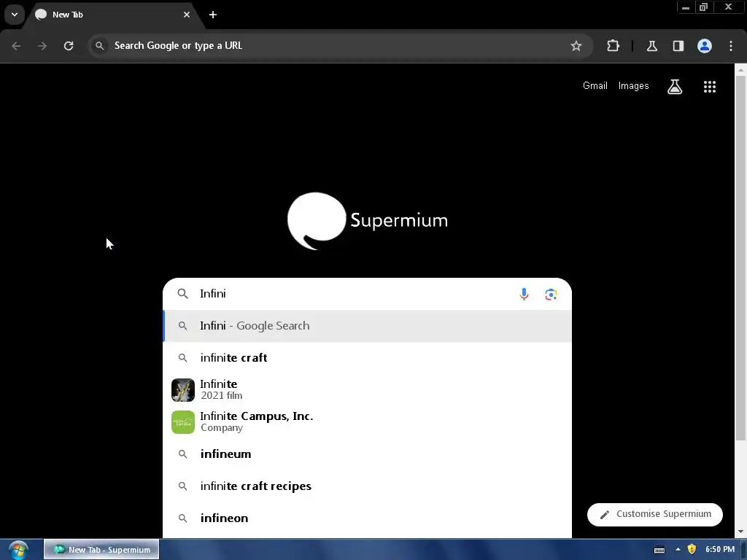Open a new tab with plus button

(213, 15)
